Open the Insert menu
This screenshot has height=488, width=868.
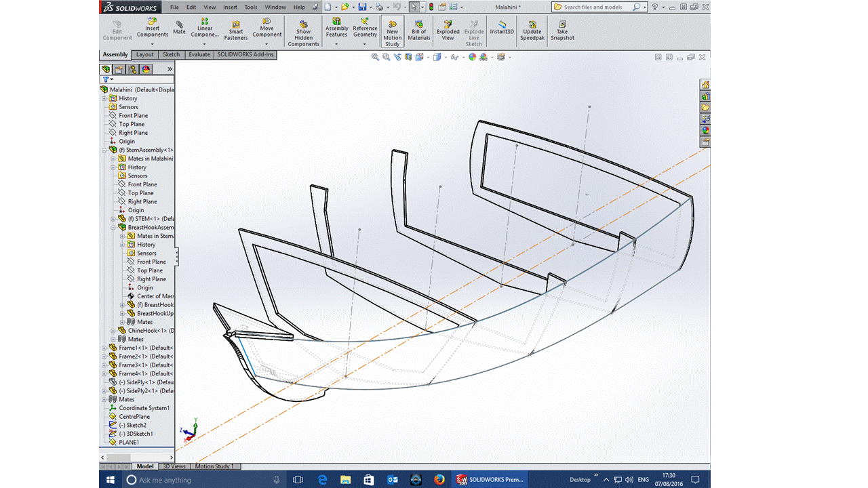coord(230,7)
